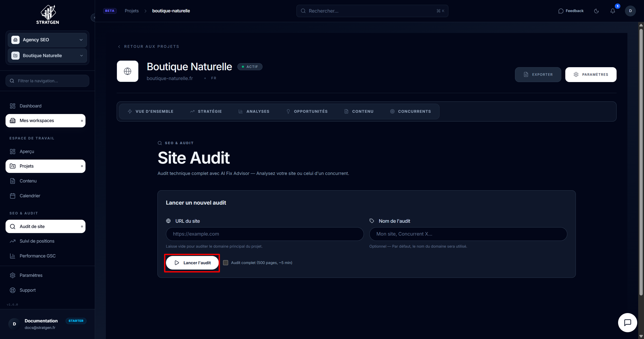Screen dimensions: 644x339
Task: Expand the Agency SEO workspace selector
Action: pyautogui.click(x=81, y=40)
